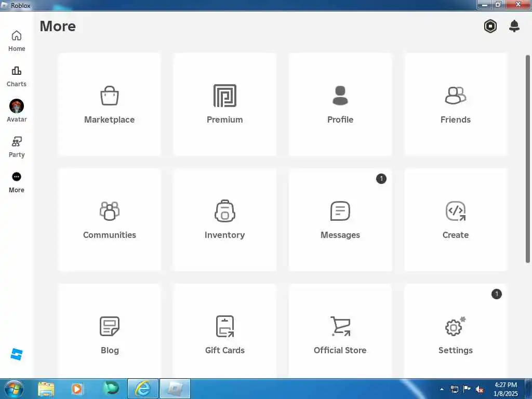Open Party in the sidebar
This screenshot has height=399, width=532.
[x=17, y=147]
